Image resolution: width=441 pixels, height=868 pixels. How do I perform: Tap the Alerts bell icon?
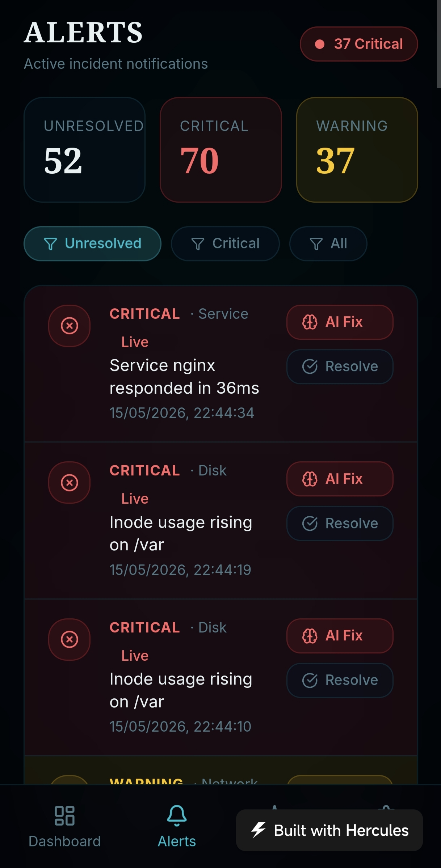point(177,816)
